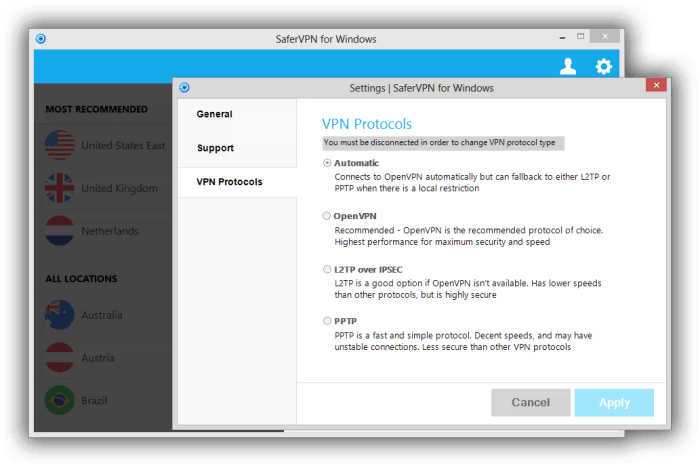
Task: Select the Brazil flag icon
Action: (x=59, y=400)
